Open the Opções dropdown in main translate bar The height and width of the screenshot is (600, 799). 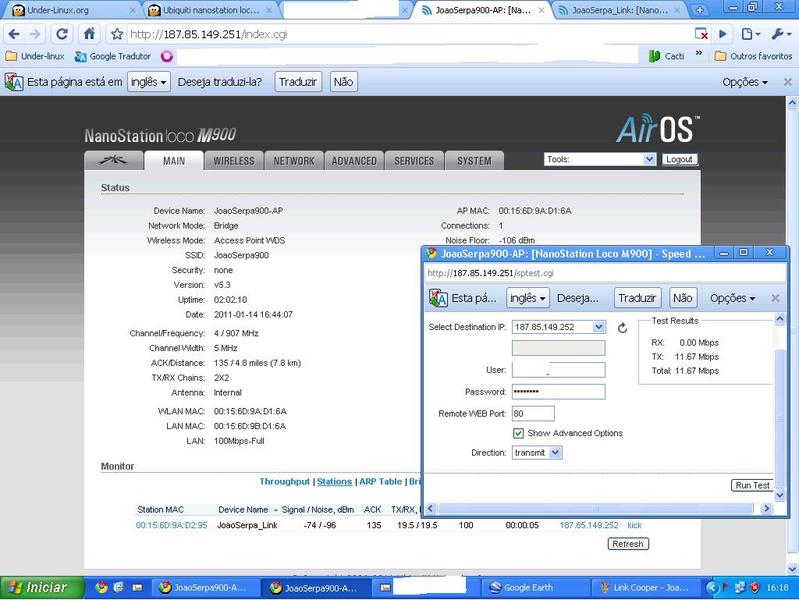click(744, 82)
